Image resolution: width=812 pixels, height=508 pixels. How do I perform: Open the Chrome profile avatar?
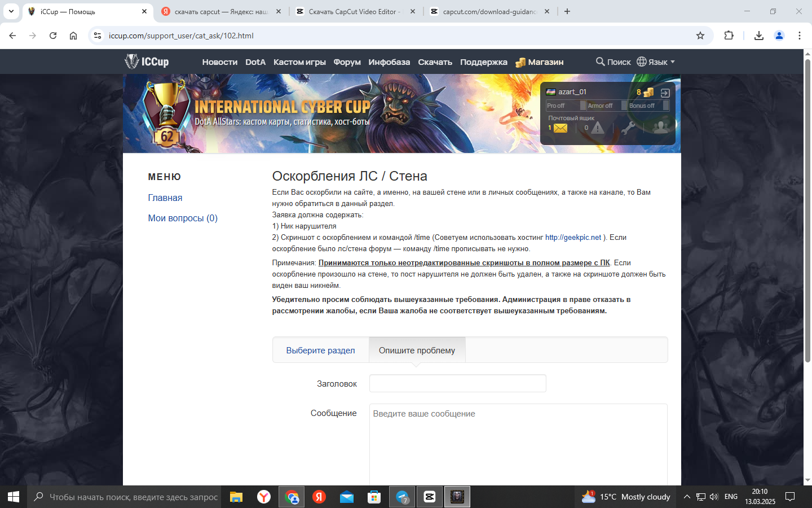tap(779, 36)
